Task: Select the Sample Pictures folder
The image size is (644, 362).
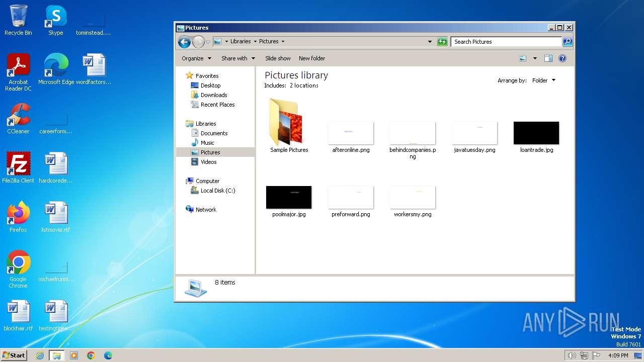Action: [289, 126]
